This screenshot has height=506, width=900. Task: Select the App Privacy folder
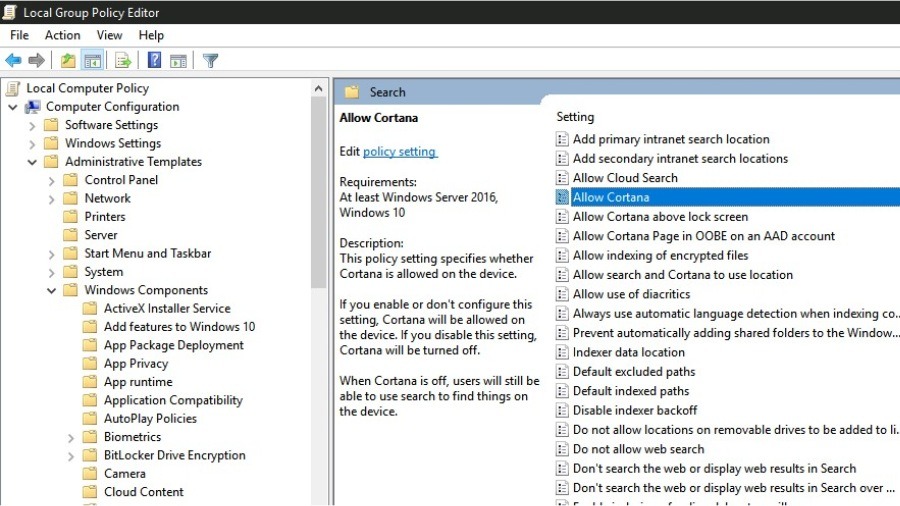pos(136,364)
